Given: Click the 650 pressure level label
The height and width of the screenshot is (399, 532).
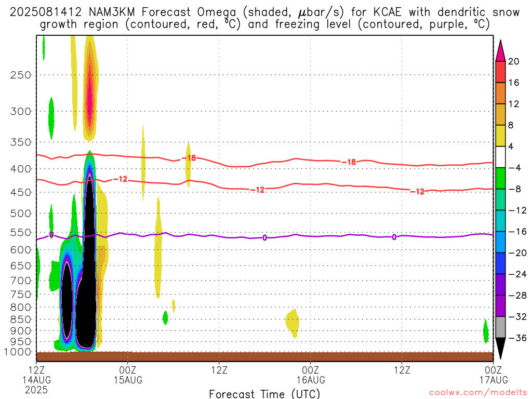Looking at the screenshot, I should coord(21,265).
